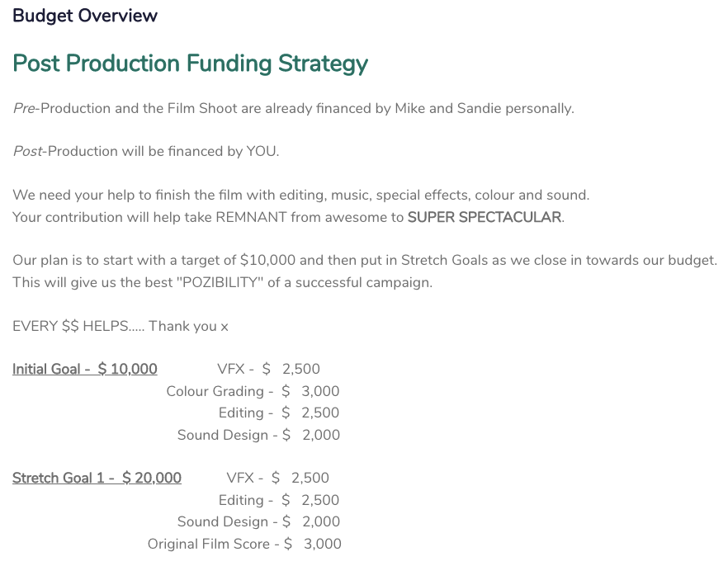
Task: Click the Post Production Funding Strategy title
Action: click(x=191, y=63)
